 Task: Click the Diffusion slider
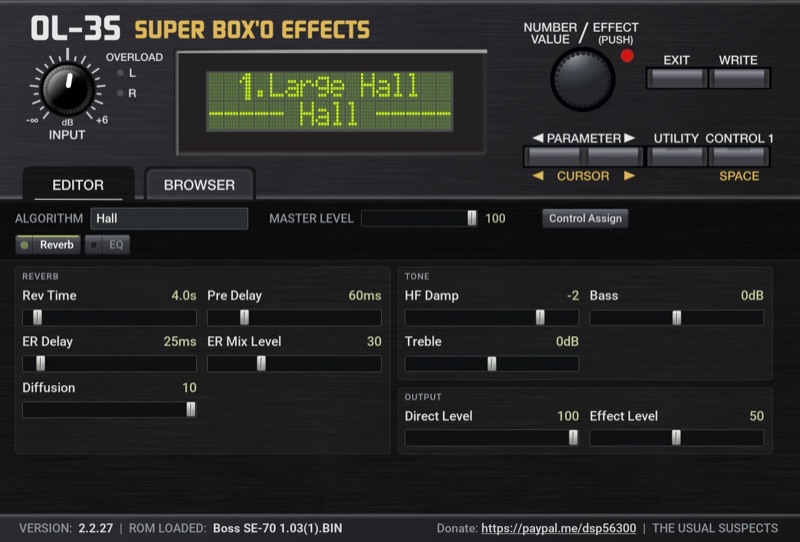[x=109, y=409]
